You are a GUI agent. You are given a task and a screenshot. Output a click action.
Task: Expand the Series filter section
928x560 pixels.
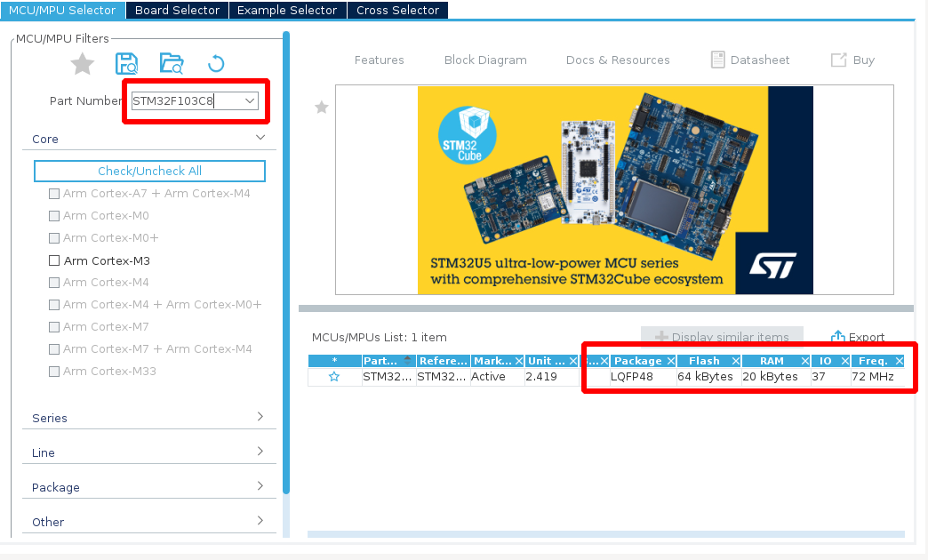coord(260,417)
